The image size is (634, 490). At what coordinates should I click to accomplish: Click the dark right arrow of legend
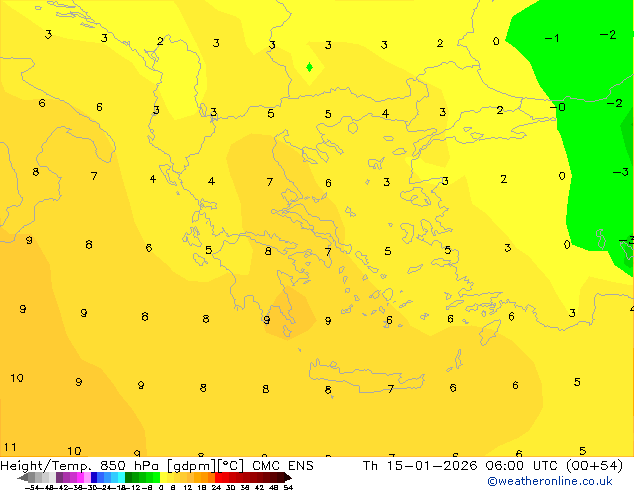[287, 477]
